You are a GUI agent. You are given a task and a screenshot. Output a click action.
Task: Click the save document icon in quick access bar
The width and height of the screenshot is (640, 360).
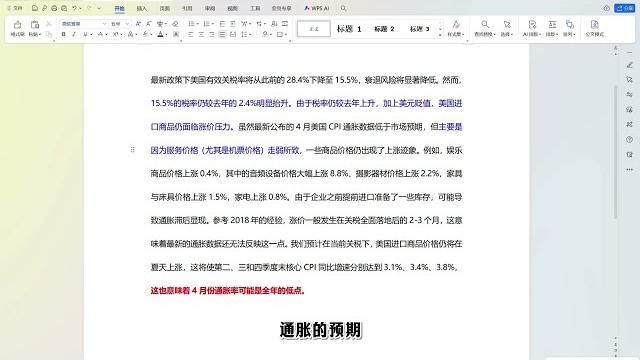point(35,8)
